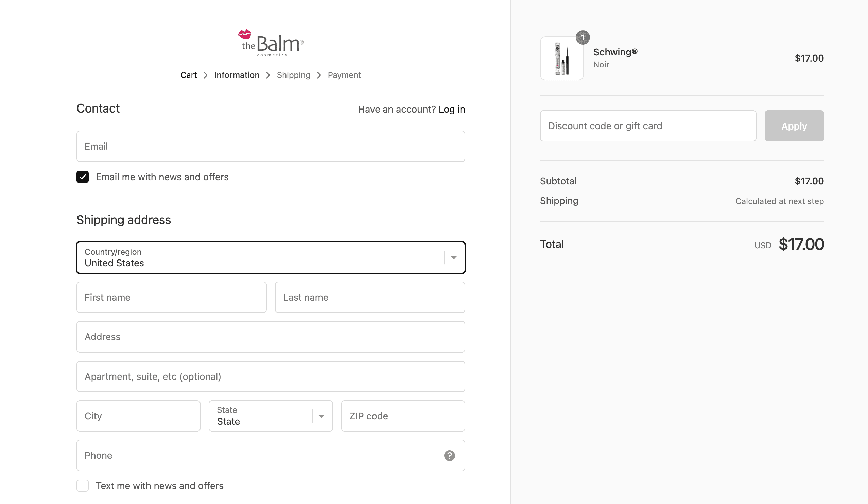This screenshot has width=868, height=504.
Task: Uncheck Email me with news and offers
Action: pyautogui.click(x=83, y=177)
